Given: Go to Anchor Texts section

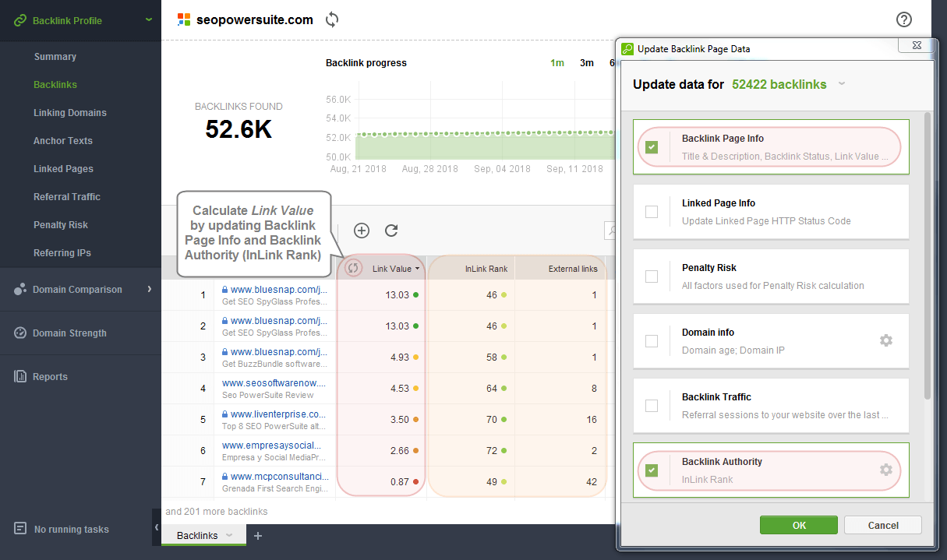Looking at the screenshot, I should click(x=63, y=141).
